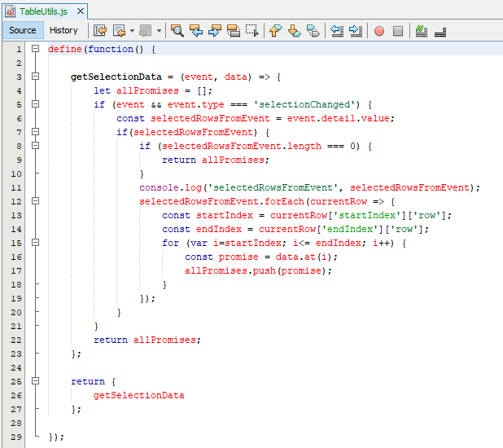Image resolution: width=503 pixels, height=448 pixels.
Task: Start macro recording with the red circle
Action: coord(379,31)
